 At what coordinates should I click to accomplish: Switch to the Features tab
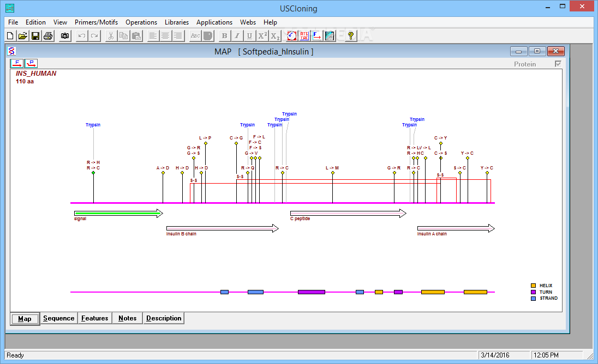point(94,318)
